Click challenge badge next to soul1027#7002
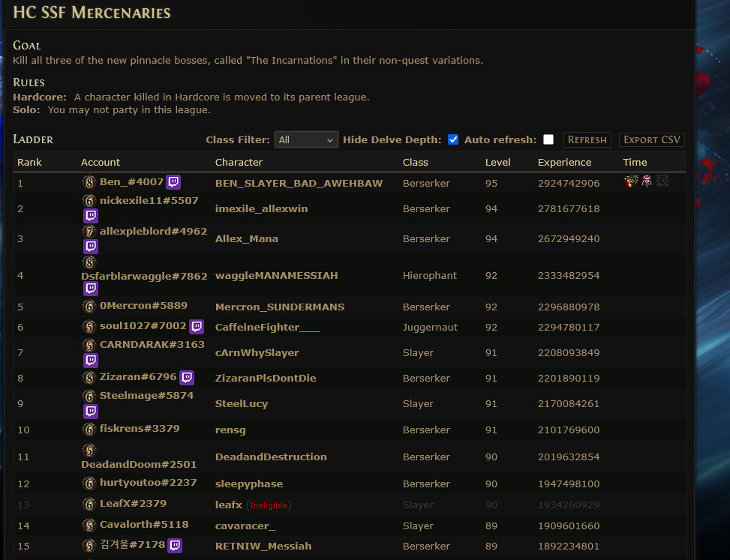 click(89, 327)
